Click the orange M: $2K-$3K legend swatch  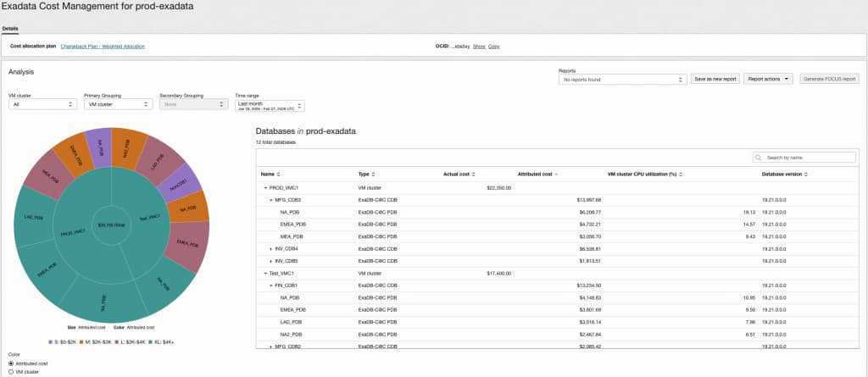[x=81, y=342]
